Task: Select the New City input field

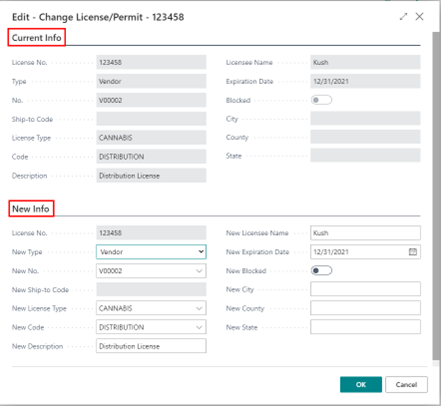Action: tap(365, 289)
